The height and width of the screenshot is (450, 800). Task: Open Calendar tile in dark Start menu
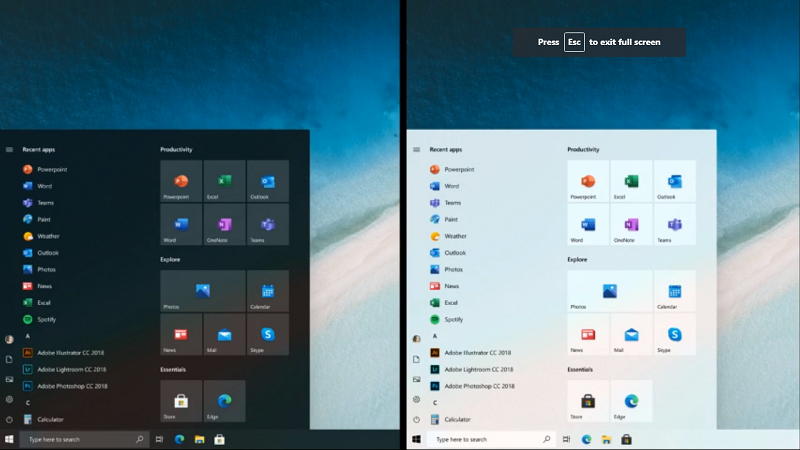[x=268, y=291]
